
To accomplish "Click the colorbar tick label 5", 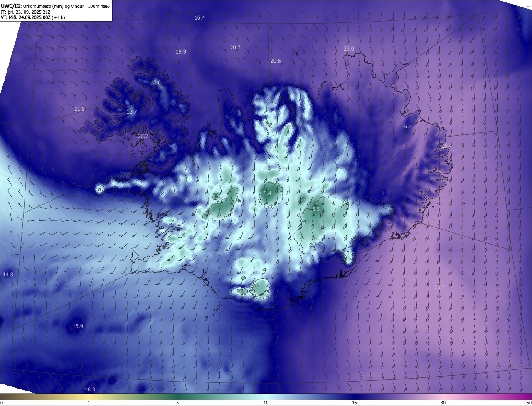I will point(177,403).
